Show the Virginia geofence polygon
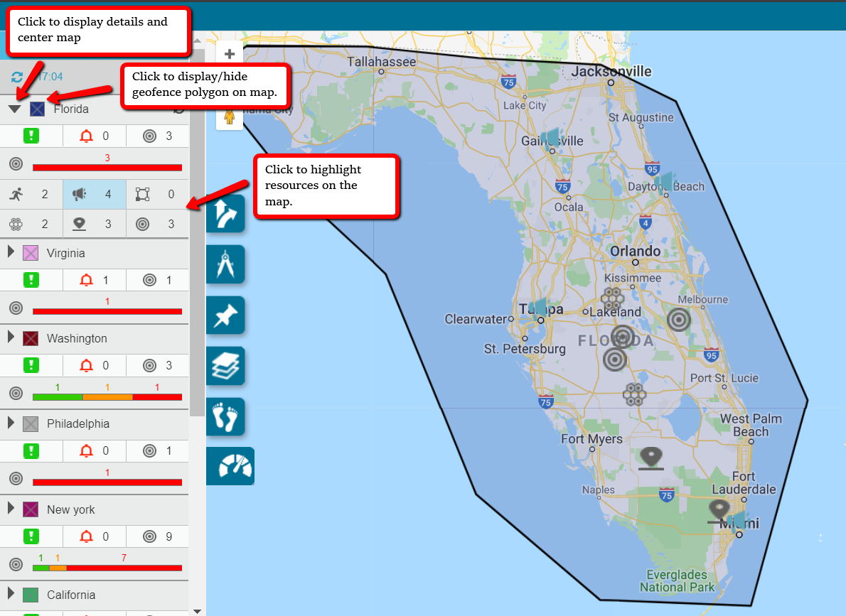846x616 pixels. pyautogui.click(x=31, y=253)
